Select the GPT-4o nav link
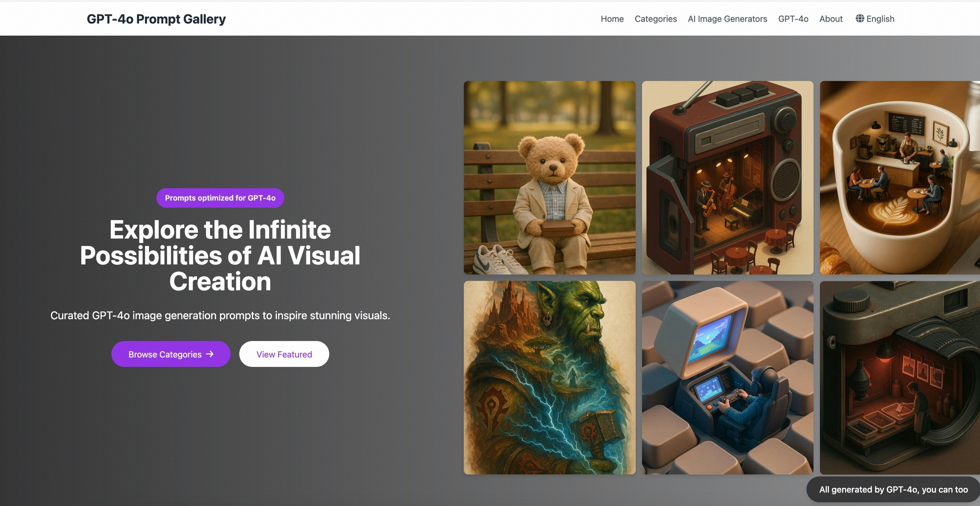The width and height of the screenshot is (980, 506). (x=793, y=19)
